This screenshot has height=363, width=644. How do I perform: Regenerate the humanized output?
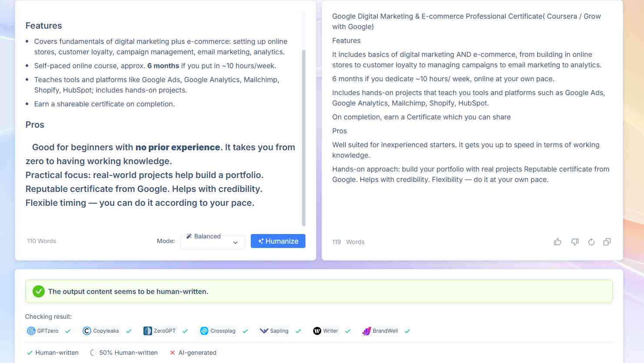click(591, 242)
